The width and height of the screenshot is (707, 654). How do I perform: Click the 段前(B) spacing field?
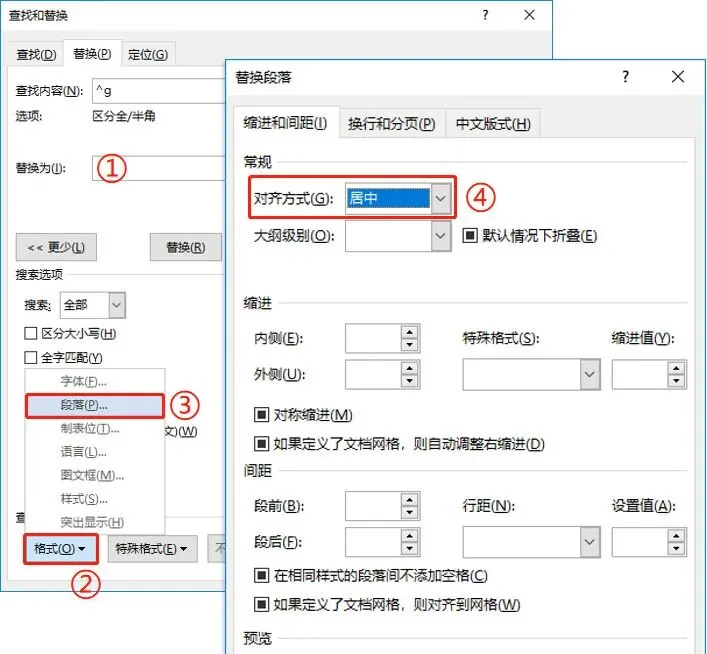click(373, 506)
